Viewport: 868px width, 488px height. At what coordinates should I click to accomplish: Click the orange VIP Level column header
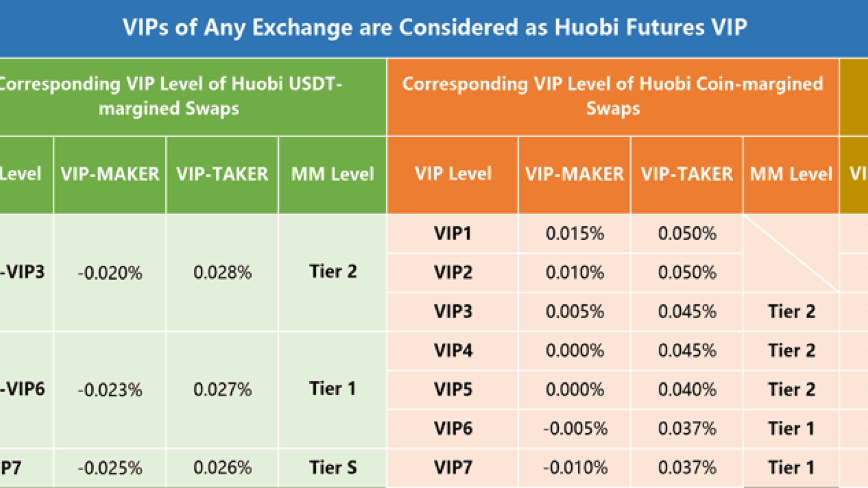pos(453,175)
